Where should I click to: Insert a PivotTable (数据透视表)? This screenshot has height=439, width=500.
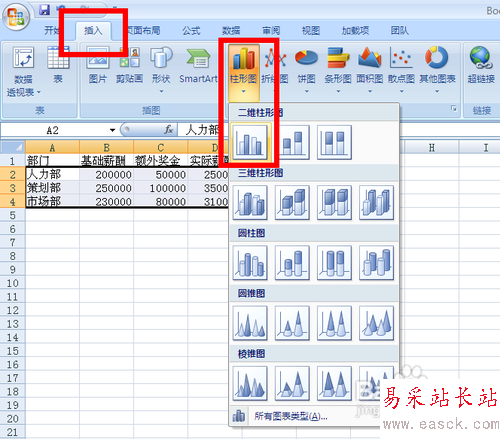click(x=23, y=71)
